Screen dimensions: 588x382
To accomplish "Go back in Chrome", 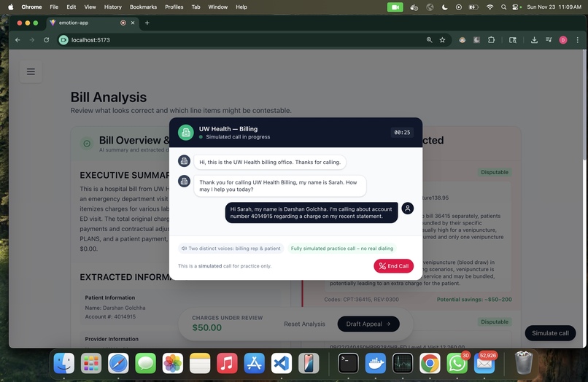I will 18,40.
